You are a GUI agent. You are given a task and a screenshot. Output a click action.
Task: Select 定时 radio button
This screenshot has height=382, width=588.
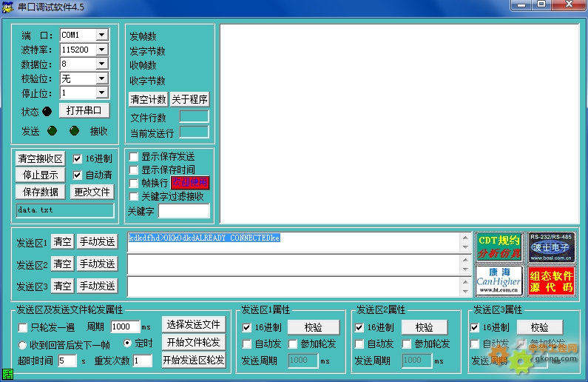point(127,343)
